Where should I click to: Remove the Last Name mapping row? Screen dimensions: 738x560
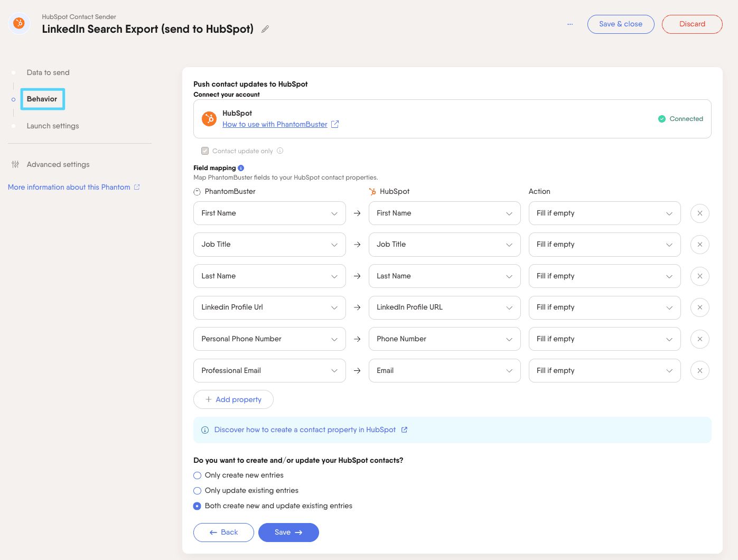click(x=700, y=276)
